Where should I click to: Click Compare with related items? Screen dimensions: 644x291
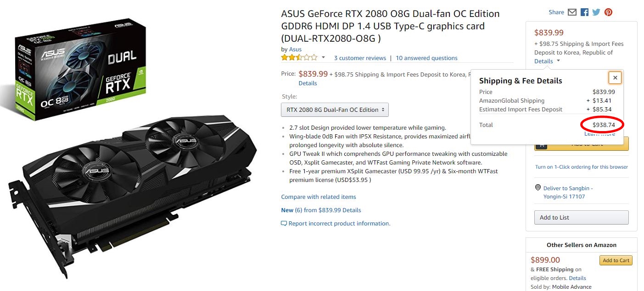pyautogui.click(x=319, y=197)
